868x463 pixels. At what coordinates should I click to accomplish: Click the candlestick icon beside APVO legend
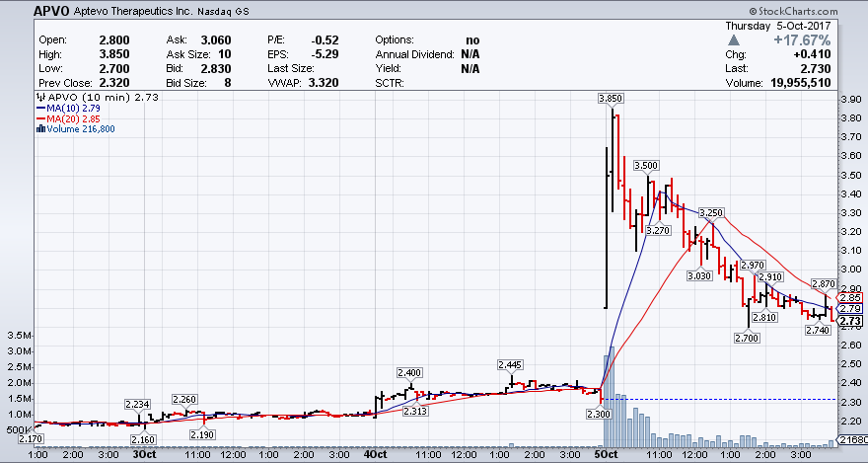pos(39,99)
